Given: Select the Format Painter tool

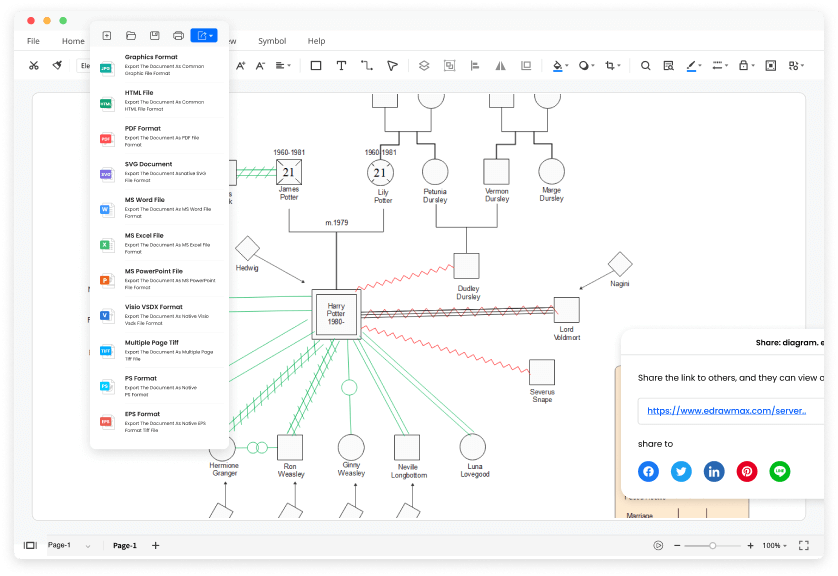Looking at the screenshot, I should [x=57, y=66].
